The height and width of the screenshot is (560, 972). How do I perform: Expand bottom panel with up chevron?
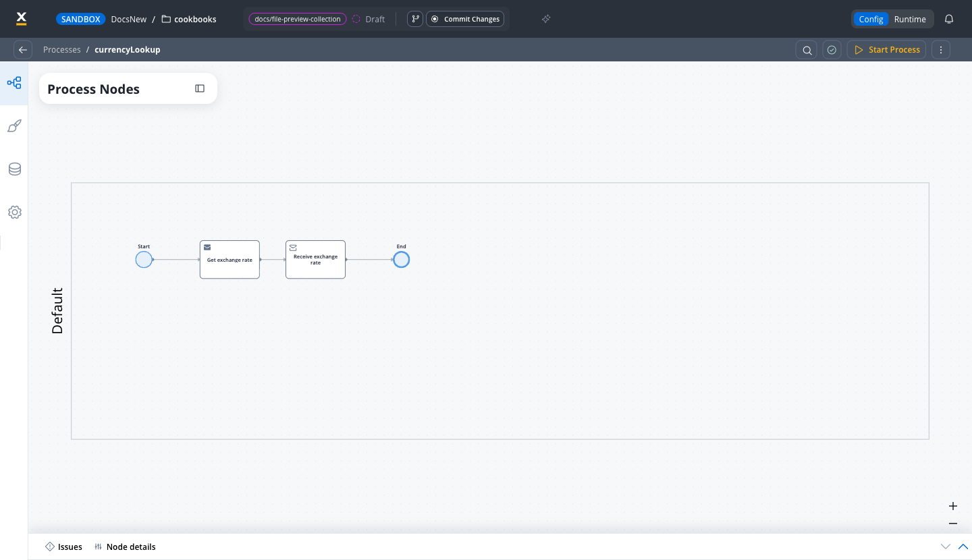click(x=963, y=547)
